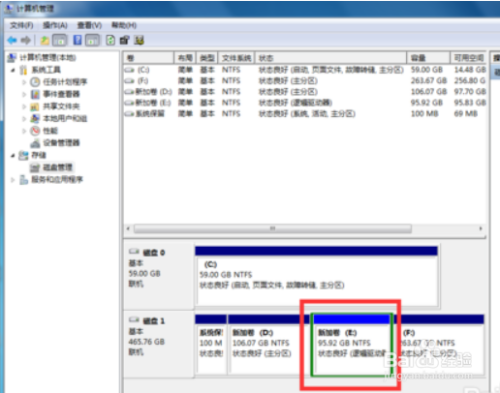
Task: Click the 磁盘 1 disk icon
Action: pyautogui.click(x=134, y=320)
